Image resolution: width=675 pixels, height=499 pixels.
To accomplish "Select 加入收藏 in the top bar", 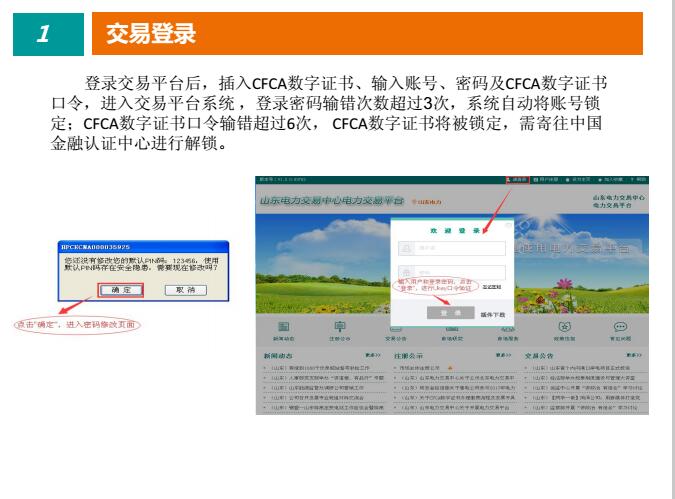I will [610, 180].
